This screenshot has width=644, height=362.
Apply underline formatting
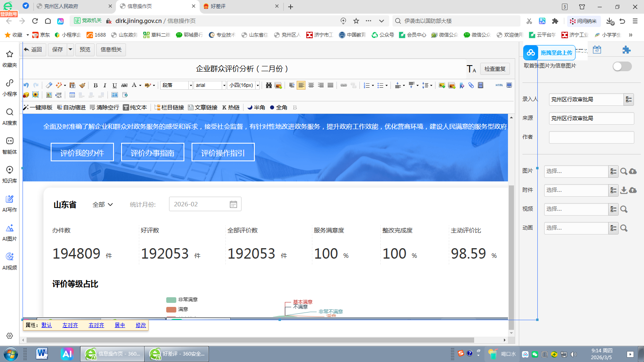tap(114, 85)
